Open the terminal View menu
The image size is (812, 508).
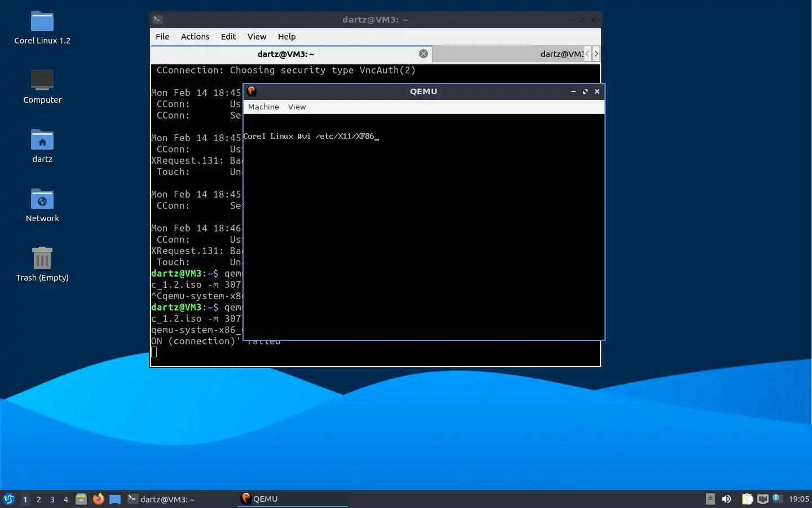(257, 37)
